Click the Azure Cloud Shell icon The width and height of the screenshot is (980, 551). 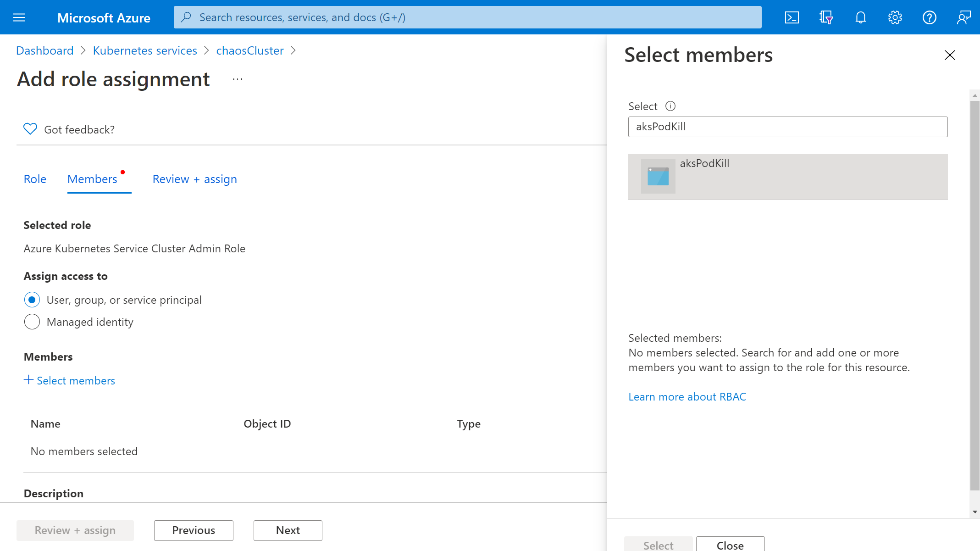(x=792, y=17)
